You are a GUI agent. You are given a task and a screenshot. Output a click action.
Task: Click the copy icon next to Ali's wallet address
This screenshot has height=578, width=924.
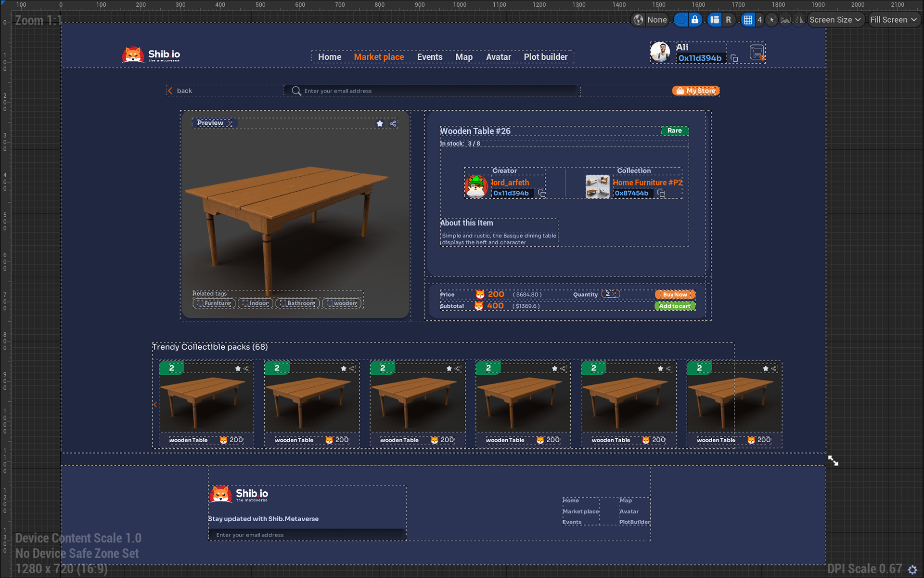pyautogui.click(x=734, y=58)
